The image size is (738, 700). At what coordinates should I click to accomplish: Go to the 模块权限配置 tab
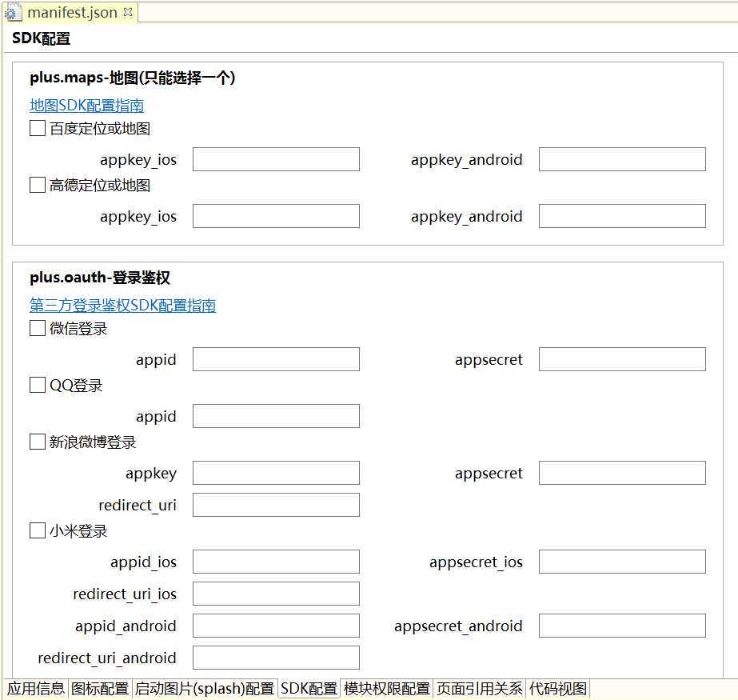387,689
